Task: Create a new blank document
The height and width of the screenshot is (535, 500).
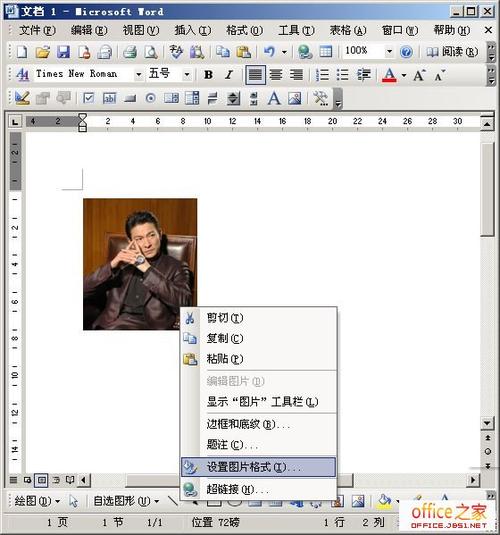Action: pos(22,52)
